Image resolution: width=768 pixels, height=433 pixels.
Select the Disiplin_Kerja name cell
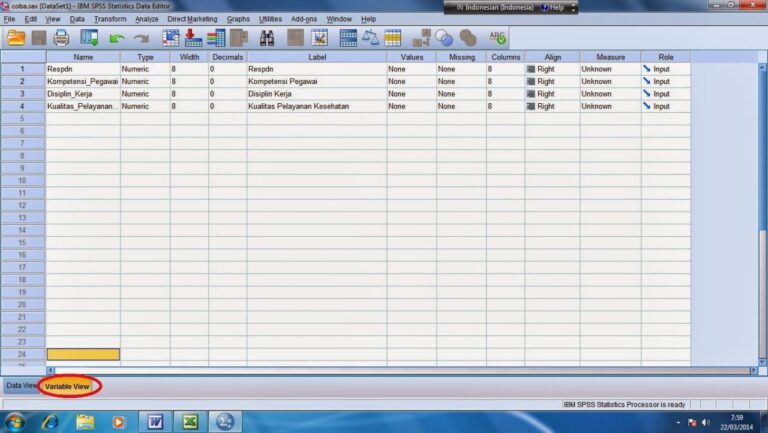point(83,94)
